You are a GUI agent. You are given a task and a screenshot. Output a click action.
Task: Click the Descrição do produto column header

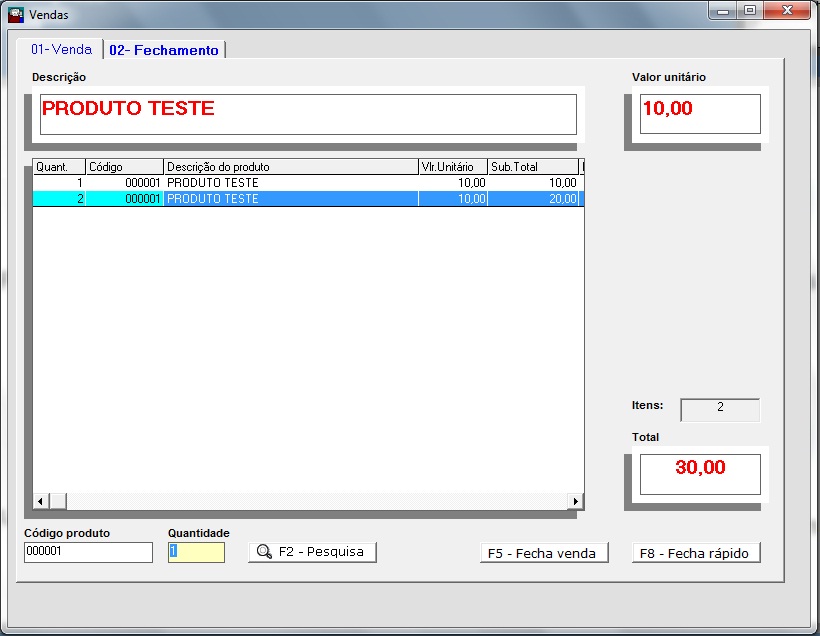290,167
